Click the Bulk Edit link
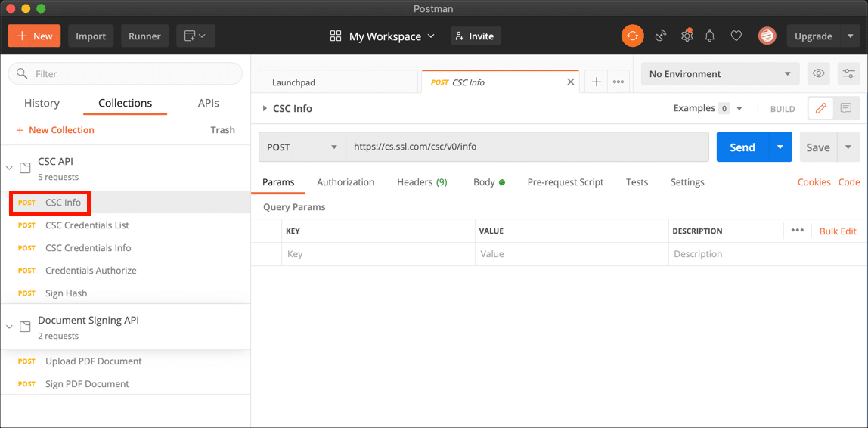The width and height of the screenshot is (868, 428). tap(838, 231)
